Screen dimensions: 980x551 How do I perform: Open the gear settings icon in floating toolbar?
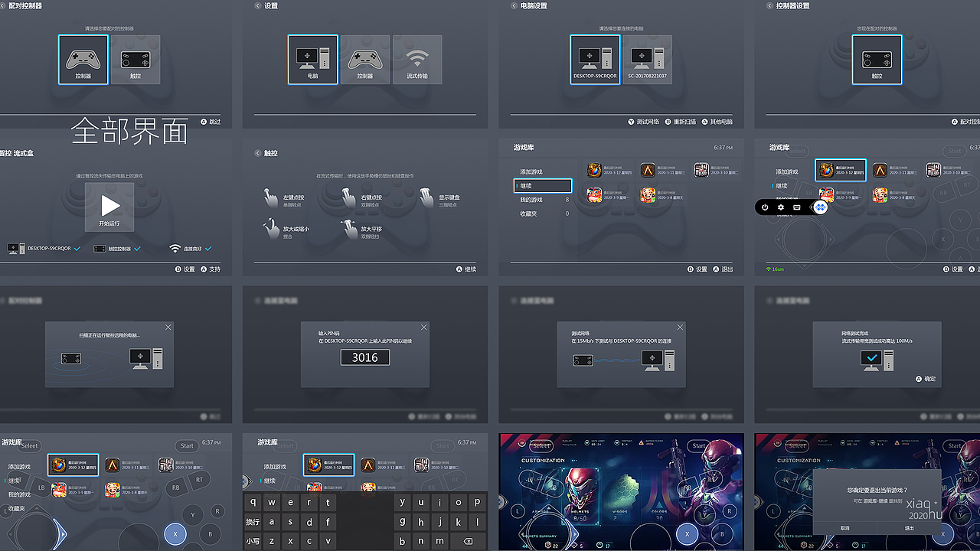point(781,207)
